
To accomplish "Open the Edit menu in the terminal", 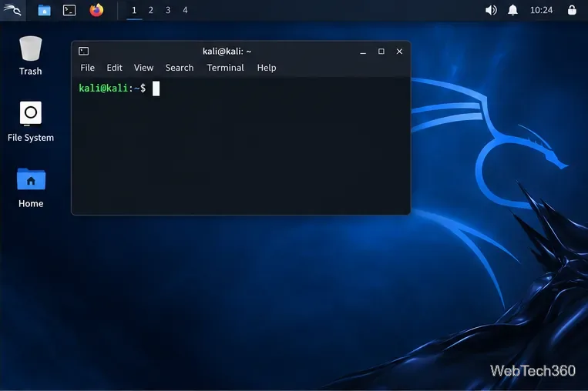I will 114,68.
